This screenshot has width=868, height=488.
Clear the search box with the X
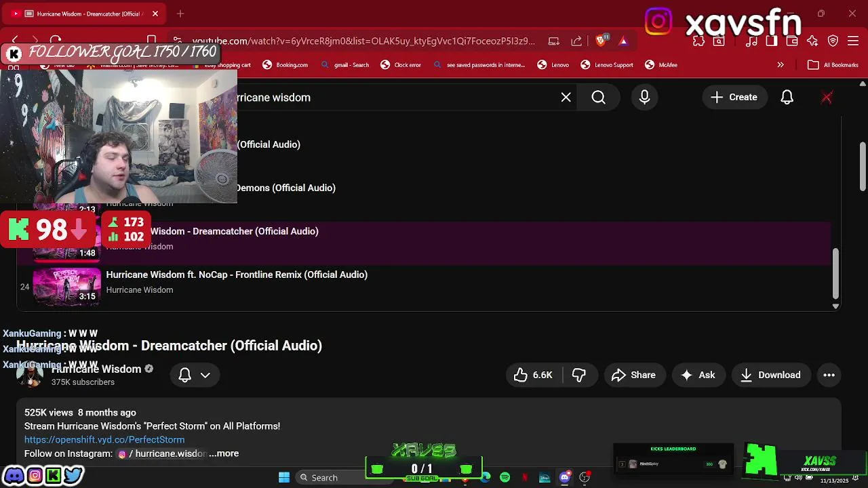(566, 98)
